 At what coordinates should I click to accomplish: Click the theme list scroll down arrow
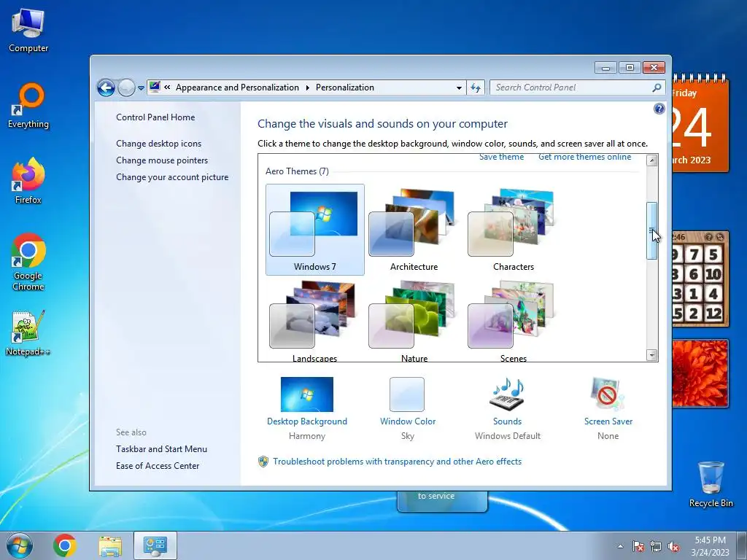651,355
